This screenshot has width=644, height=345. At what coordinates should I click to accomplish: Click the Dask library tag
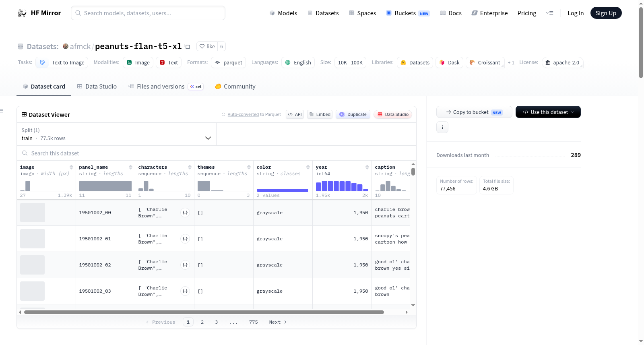pos(449,62)
